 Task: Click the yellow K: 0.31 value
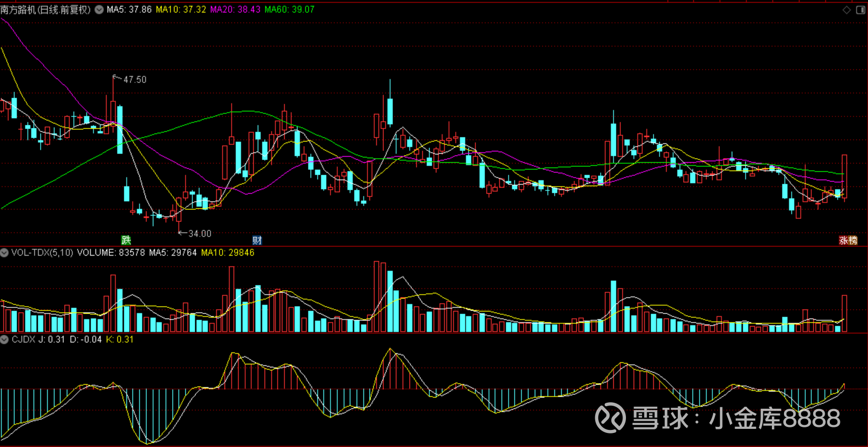120,340
